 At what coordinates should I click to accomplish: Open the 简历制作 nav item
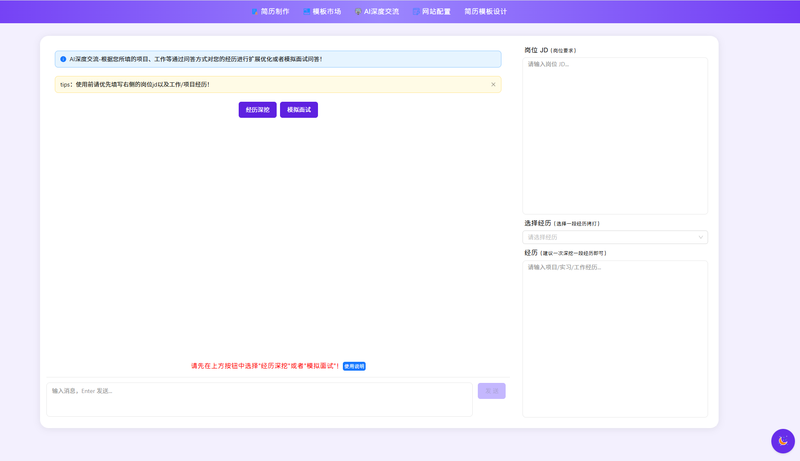(x=270, y=11)
